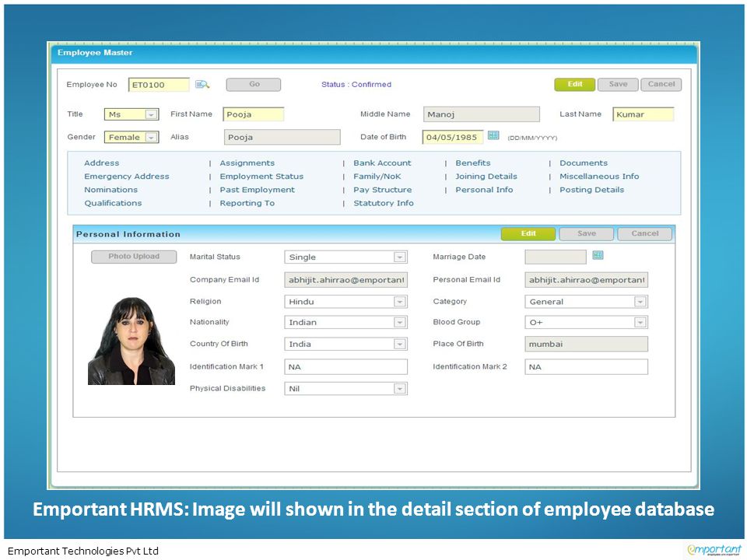Expand the Marital Status dropdown
The height and width of the screenshot is (560, 747).
(x=400, y=257)
